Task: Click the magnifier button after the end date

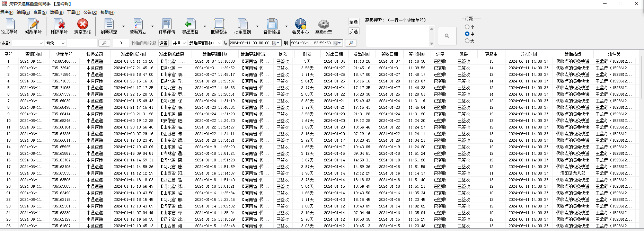Action: pos(351,43)
